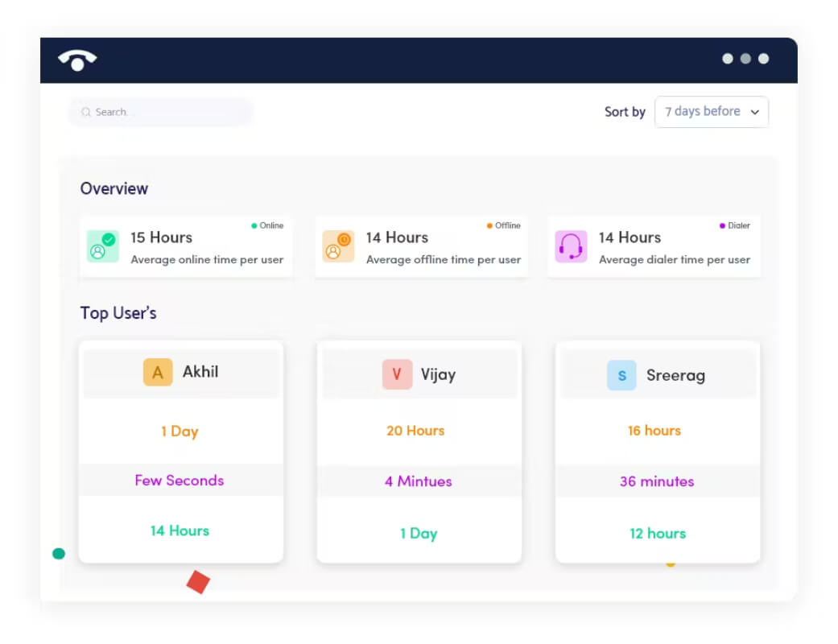Click last window control dot
838x644 pixels.
[x=764, y=59]
